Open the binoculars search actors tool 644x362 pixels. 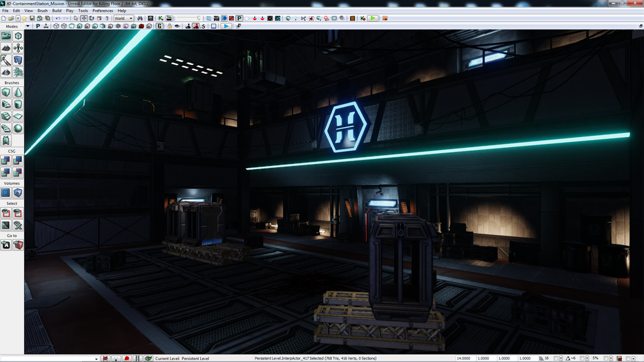tap(140, 18)
